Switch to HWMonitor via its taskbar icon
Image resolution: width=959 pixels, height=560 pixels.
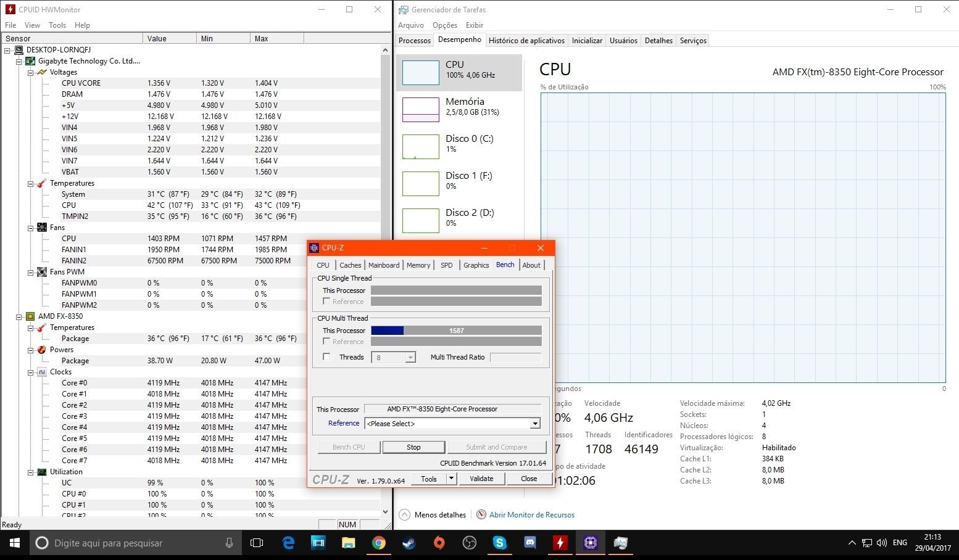(x=560, y=543)
